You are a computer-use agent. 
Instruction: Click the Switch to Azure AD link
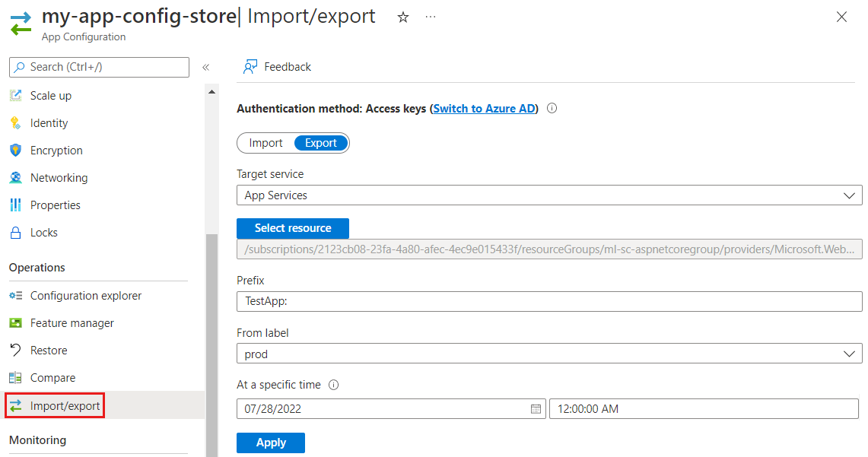(x=484, y=108)
